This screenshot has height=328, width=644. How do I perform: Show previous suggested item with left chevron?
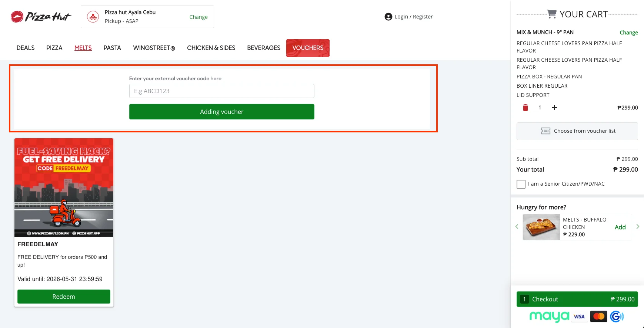(517, 226)
